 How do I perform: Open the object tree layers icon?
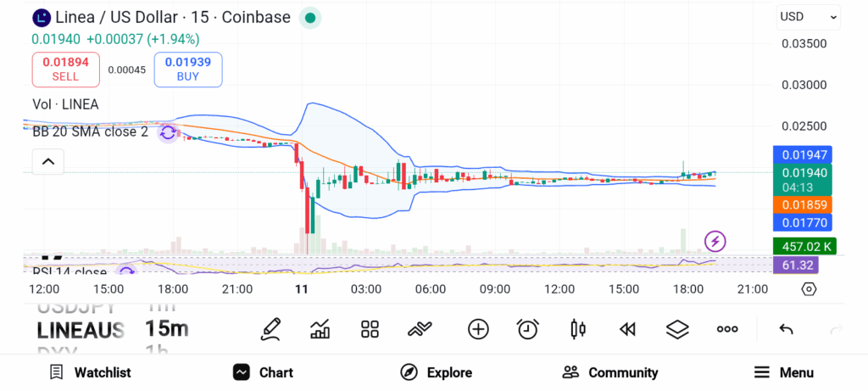pyautogui.click(x=677, y=329)
